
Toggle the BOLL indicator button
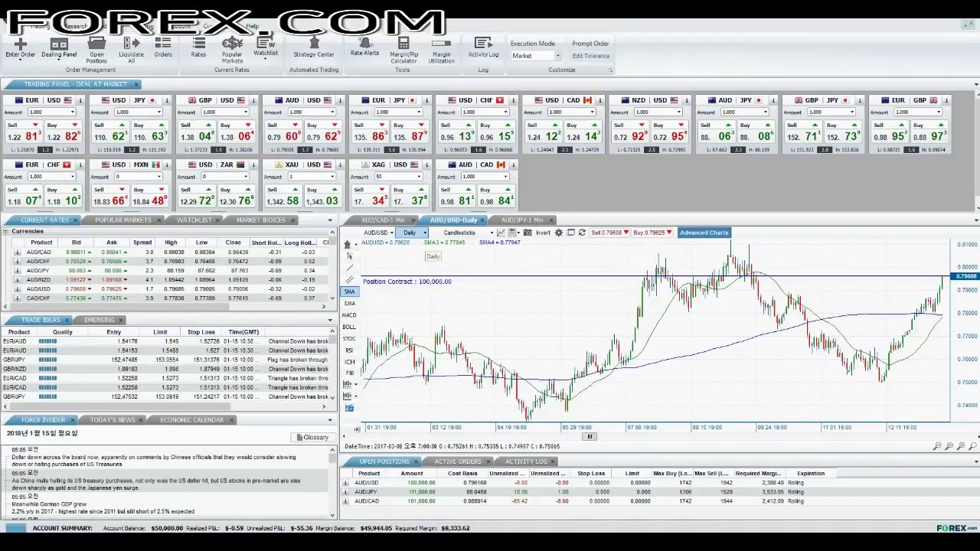point(349,327)
